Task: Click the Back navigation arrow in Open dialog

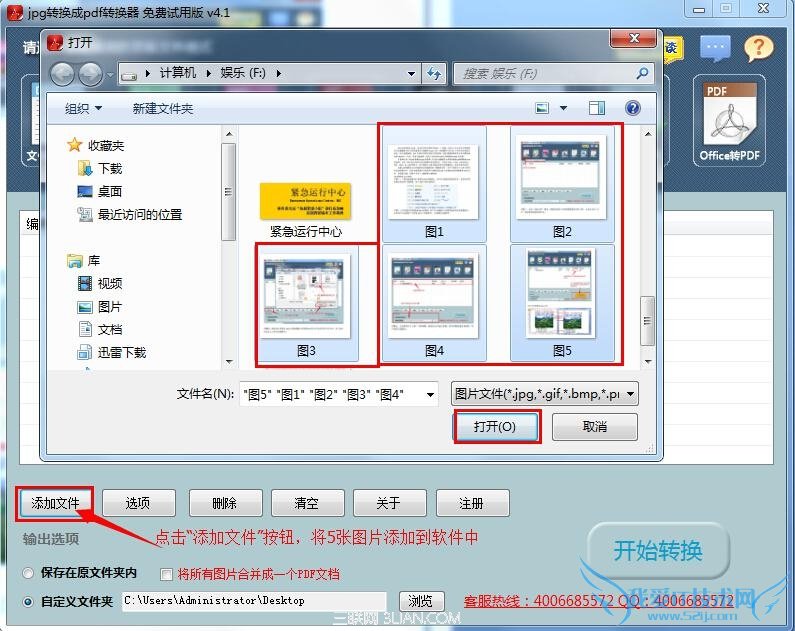Action: pyautogui.click(x=62, y=75)
